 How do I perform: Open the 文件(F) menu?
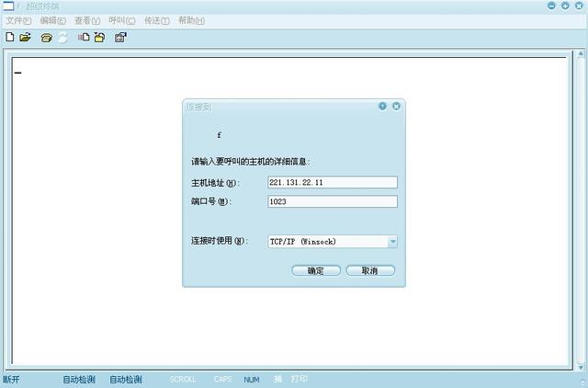pos(18,20)
